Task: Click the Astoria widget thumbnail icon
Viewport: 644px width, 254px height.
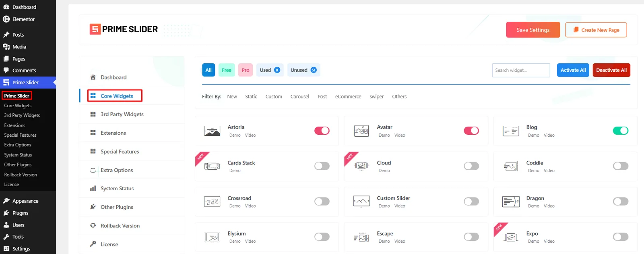Action: [212, 131]
